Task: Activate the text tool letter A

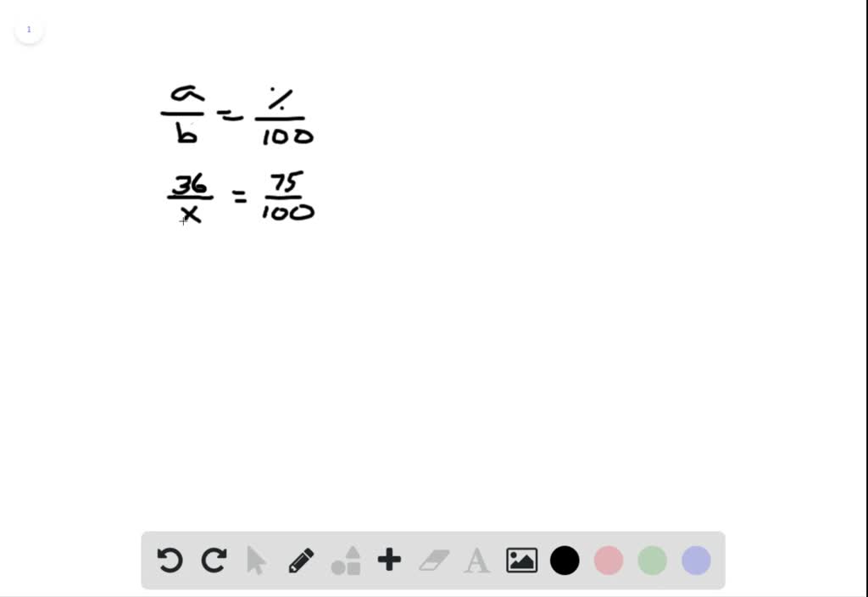Action: pyautogui.click(x=476, y=561)
